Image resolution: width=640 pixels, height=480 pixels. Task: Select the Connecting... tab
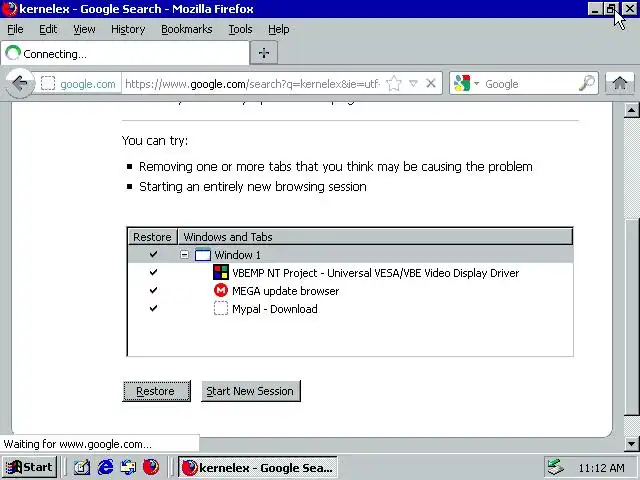(x=125, y=53)
